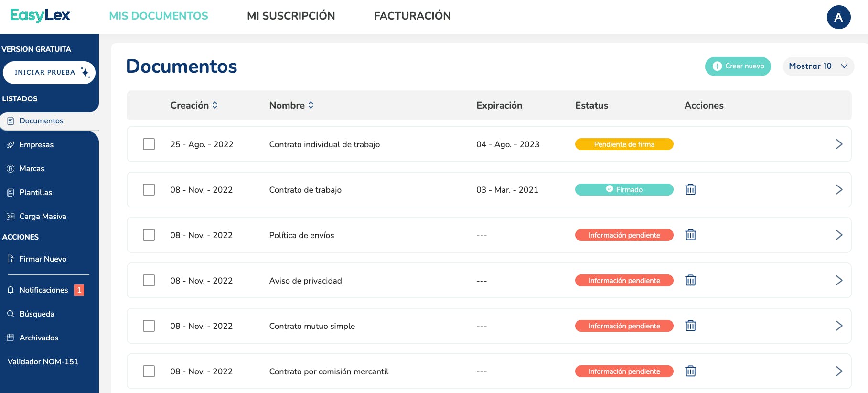The image size is (868, 393).
Task: Click the Crear nuevo button
Action: 738,66
